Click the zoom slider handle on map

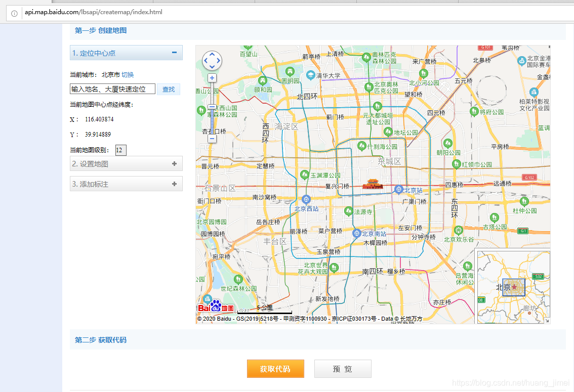[x=212, y=107]
